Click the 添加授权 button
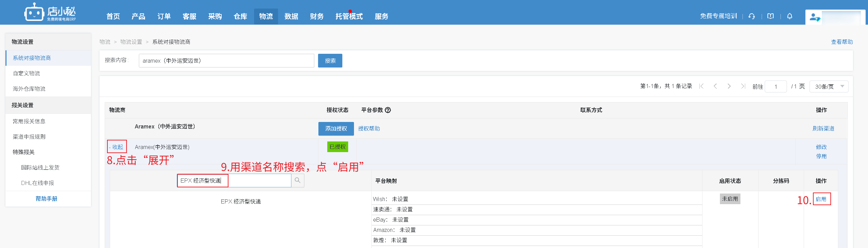The width and height of the screenshot is (868, 248). pyautogui.click(x=336, y=128)
